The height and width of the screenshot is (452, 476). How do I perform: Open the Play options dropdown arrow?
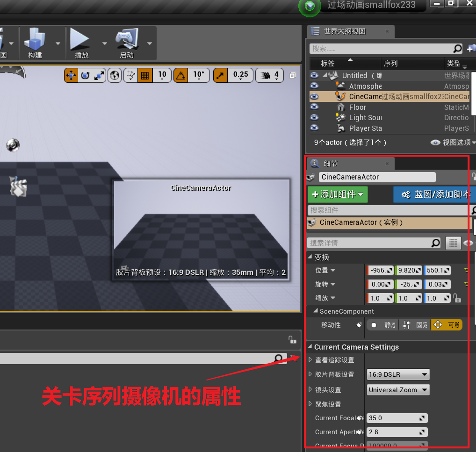pyautogui.click(x=105, y=43)
